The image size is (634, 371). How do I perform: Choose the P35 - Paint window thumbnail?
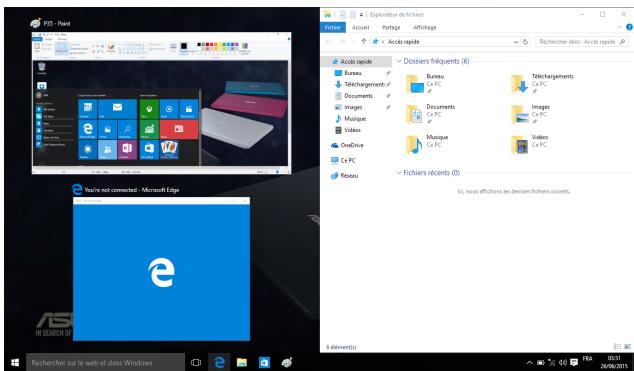[x=161, y=103]
